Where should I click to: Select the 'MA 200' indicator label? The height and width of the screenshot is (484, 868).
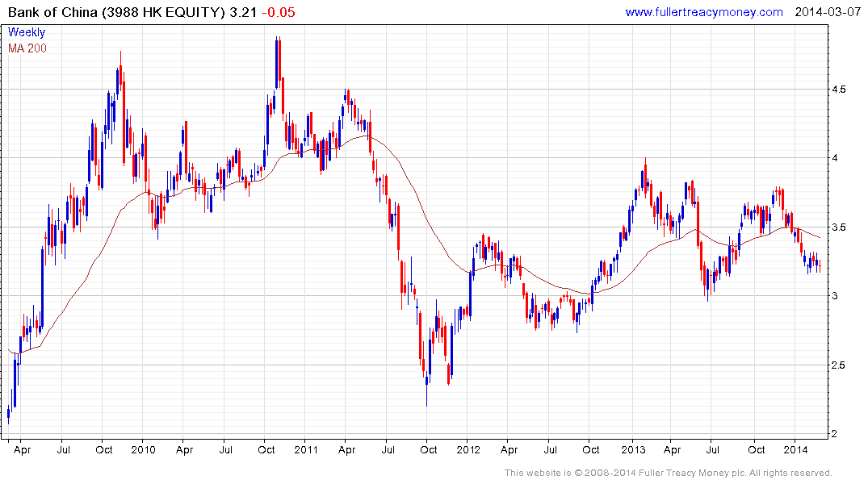pos(27,48)
